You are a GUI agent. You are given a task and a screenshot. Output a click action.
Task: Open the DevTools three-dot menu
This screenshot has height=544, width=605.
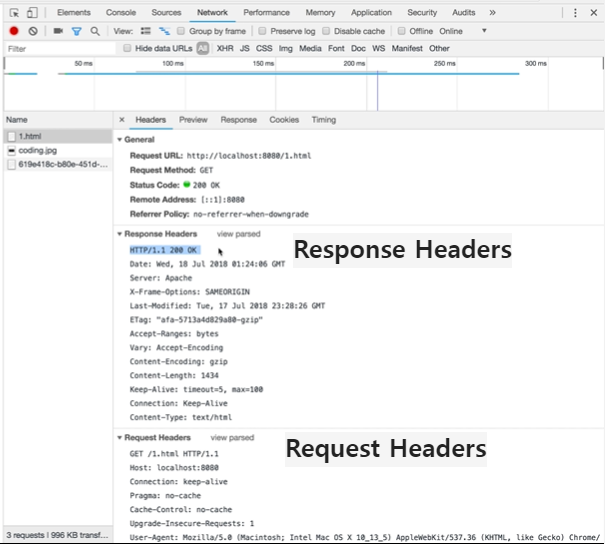click(x=575, y=13)
